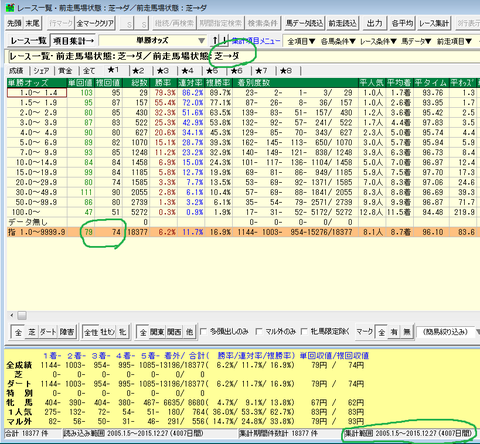Screen dimensions: 480x444
Task: Select the 関東 region filter
Action: pos(156,332)
